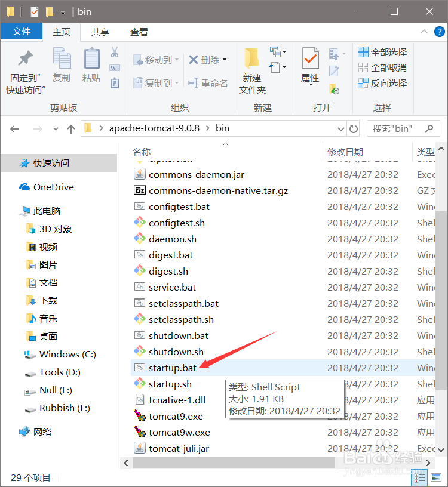Click the New folder icon in the ribbon
The height and width of the screenshot is (487, 448).
click(x=252, y=58)
